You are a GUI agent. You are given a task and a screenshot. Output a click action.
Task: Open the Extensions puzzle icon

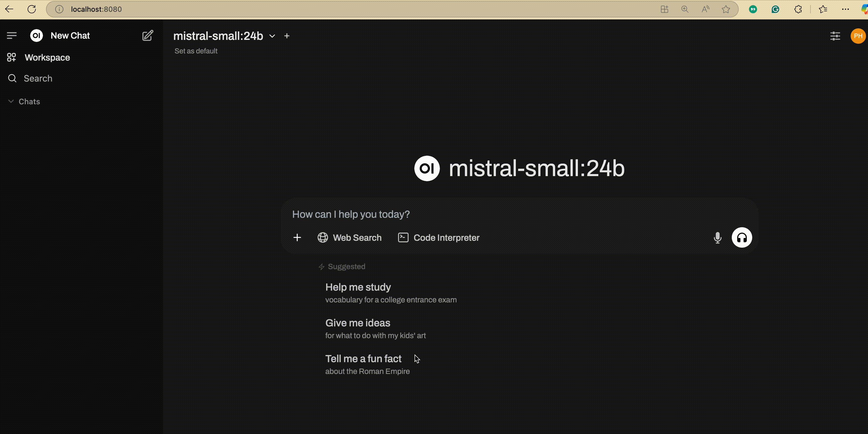pos(798,9)
